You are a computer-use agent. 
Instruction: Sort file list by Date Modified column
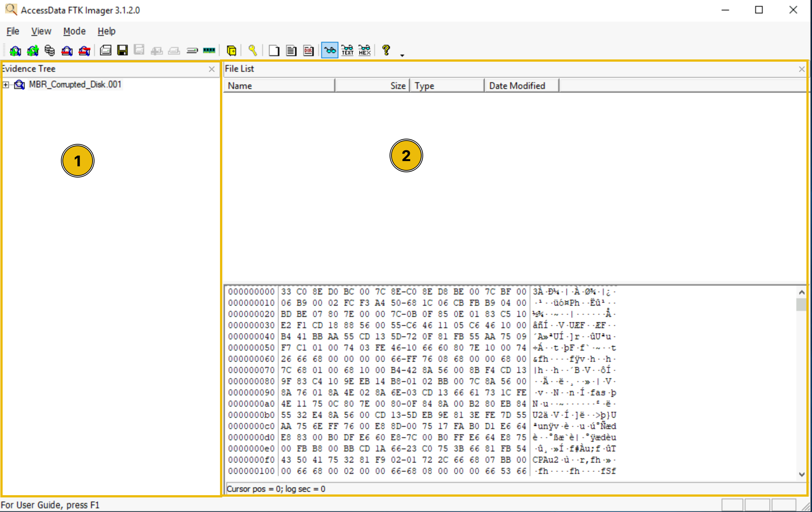pos(521,86)
